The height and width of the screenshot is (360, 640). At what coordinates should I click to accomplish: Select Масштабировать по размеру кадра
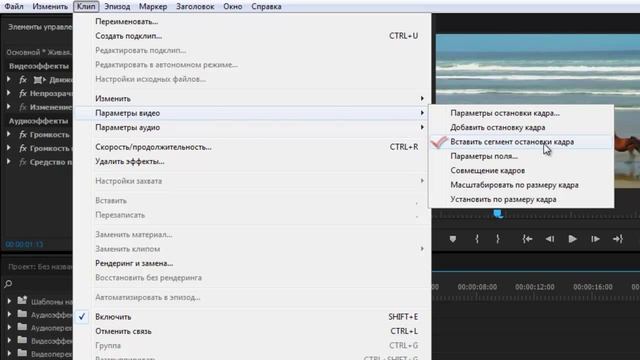click(x=521, y=185)
